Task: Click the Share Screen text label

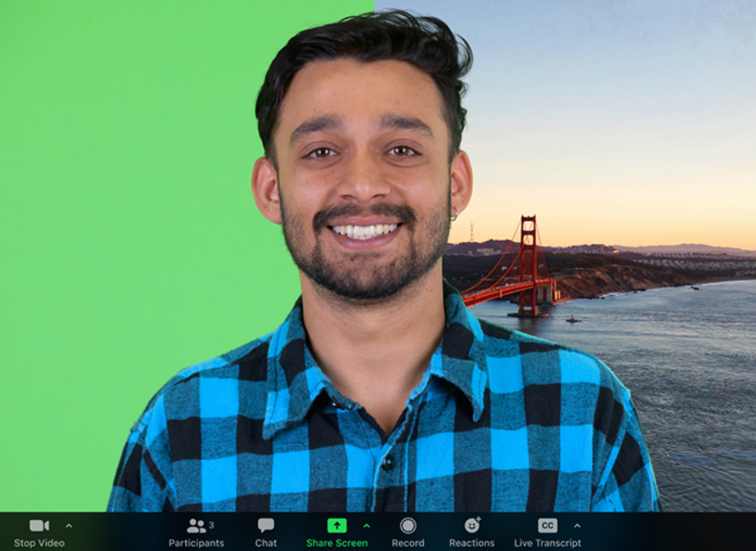Action: click(337, 542)
